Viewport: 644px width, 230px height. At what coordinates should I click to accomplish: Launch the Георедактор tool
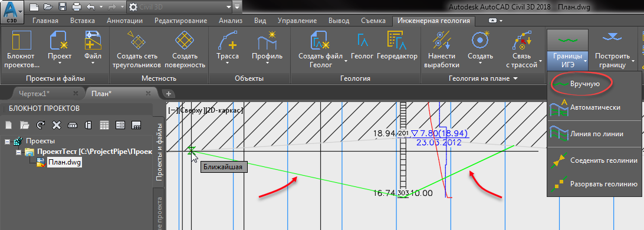click(397, 46)
